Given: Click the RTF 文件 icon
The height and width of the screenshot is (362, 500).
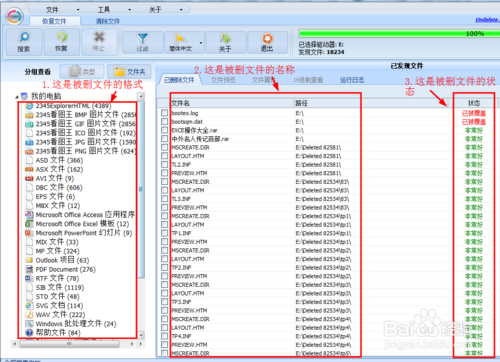Looking at the screenshot, I should point(30,278).
